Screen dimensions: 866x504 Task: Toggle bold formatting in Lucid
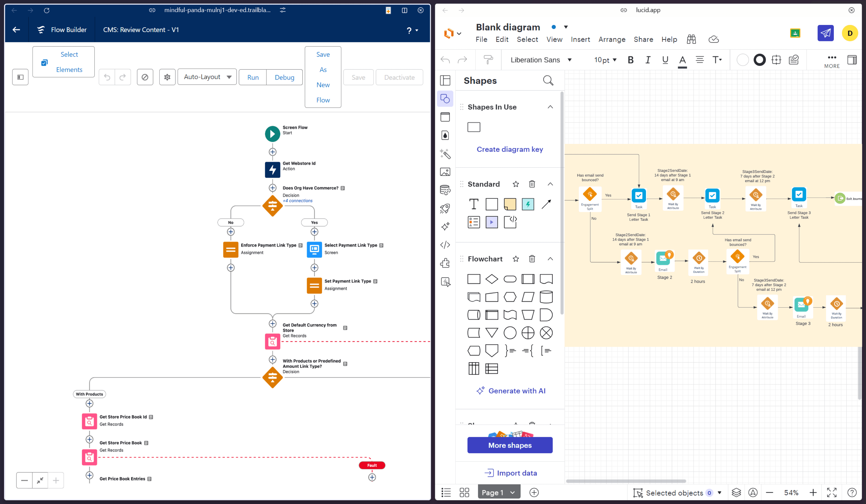click(631, 60)
